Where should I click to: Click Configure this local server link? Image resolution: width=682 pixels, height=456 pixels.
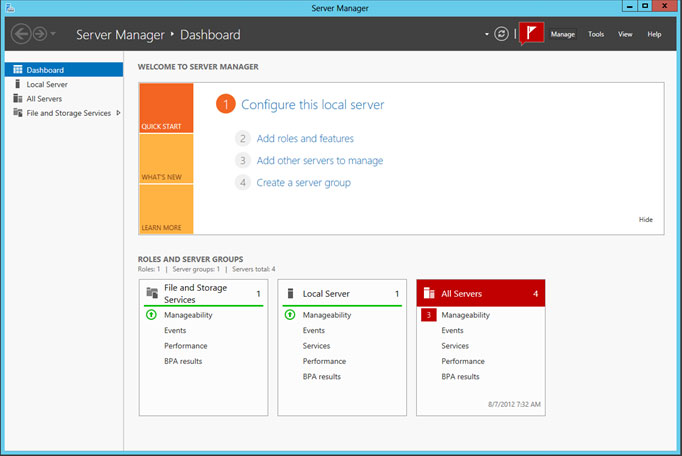[x=312, y=104]
